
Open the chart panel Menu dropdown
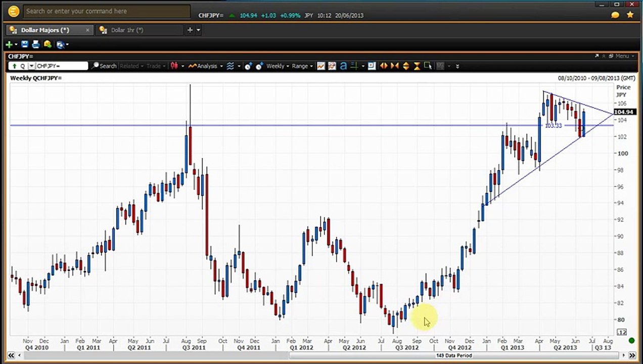click(625, 56)
